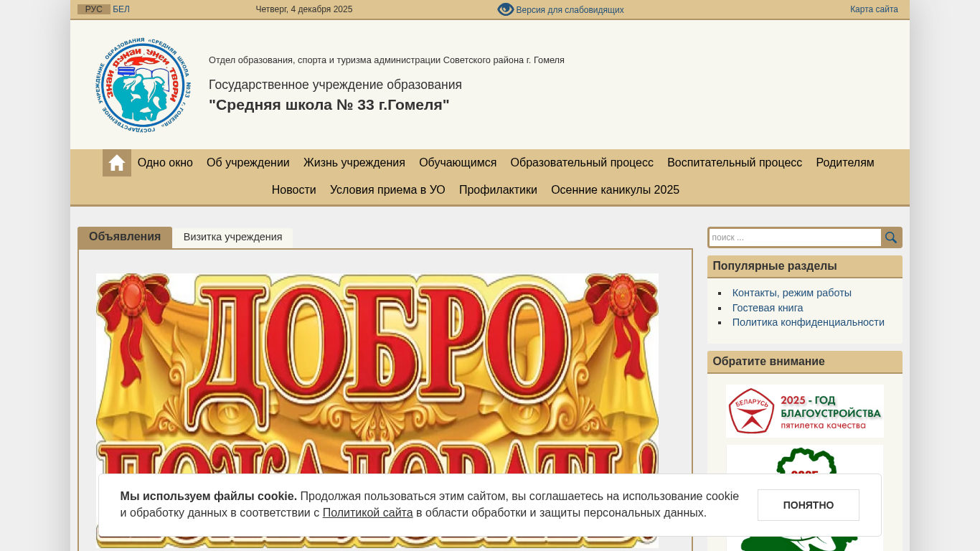Open the Новости menu item

coord(294,190)
